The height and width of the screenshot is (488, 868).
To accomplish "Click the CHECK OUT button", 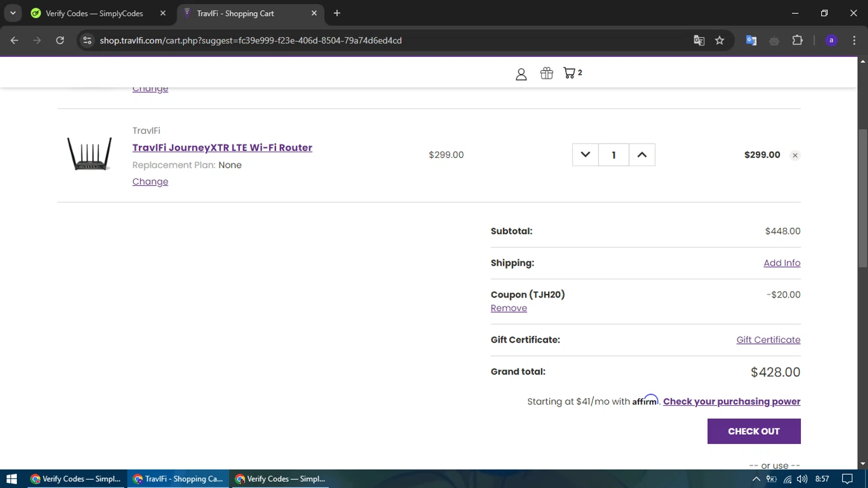I will [x=754, y=431].
